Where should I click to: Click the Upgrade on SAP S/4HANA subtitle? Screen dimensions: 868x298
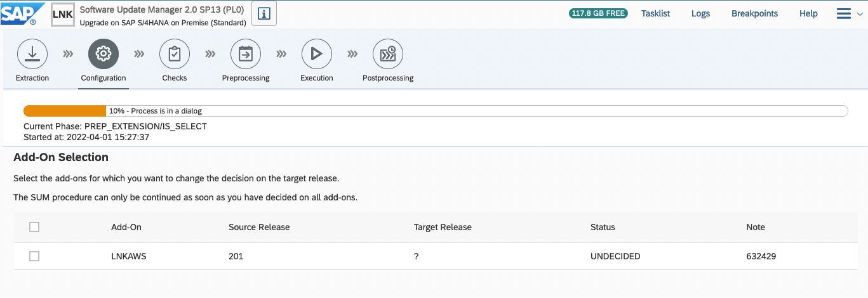163,23
